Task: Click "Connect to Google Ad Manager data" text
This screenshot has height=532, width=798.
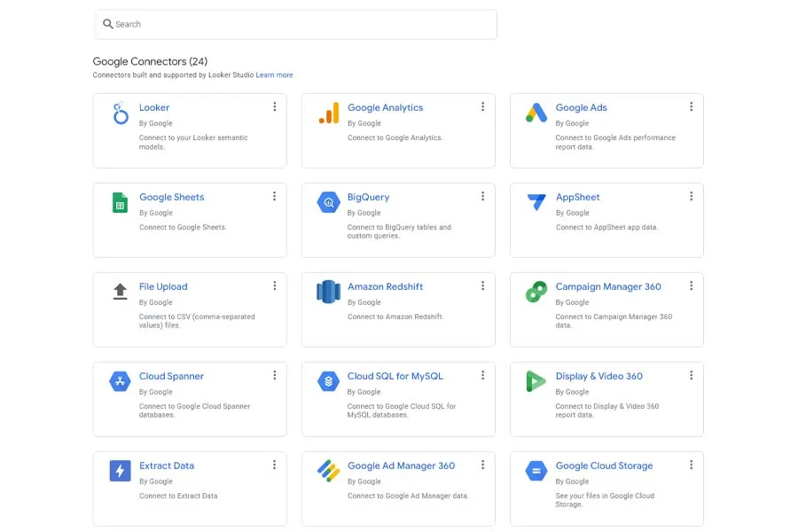Action: point(408,496)
